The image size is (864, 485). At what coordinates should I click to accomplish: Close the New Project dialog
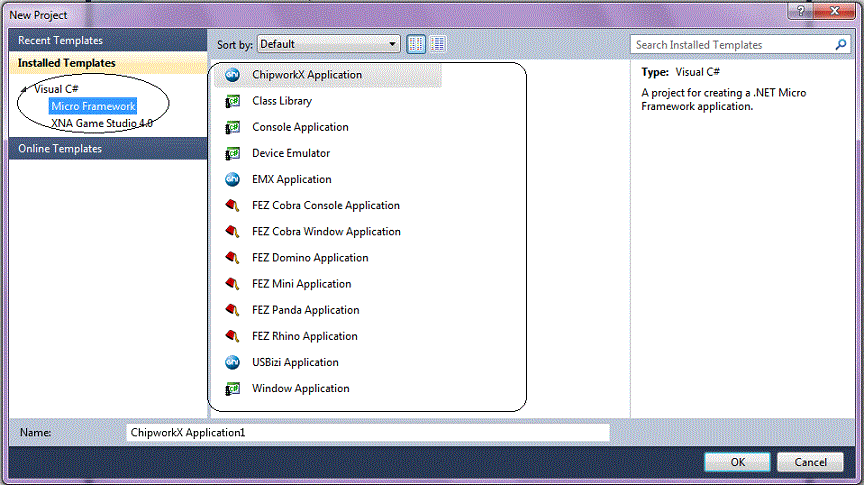835,11
